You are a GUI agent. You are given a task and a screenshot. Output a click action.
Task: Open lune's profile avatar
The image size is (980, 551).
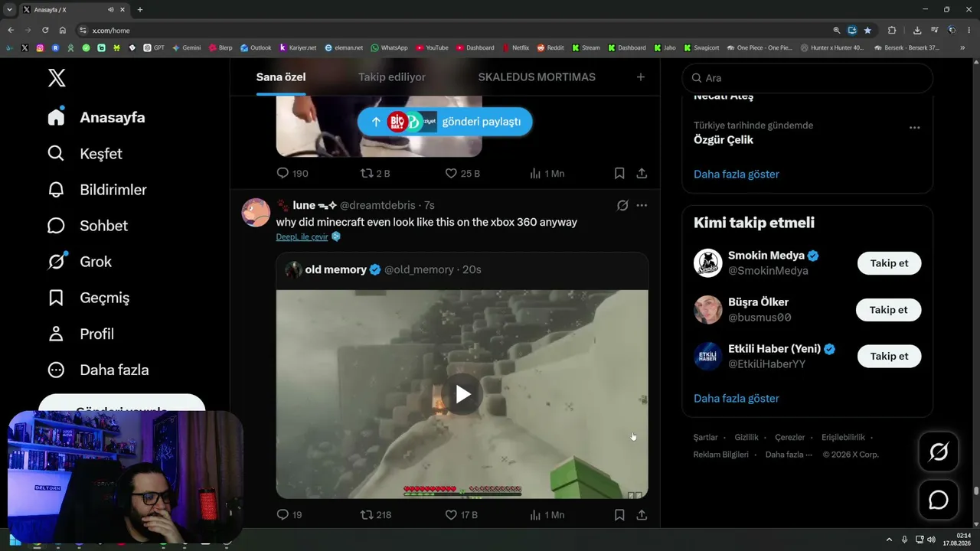click(x=256, y=212)
